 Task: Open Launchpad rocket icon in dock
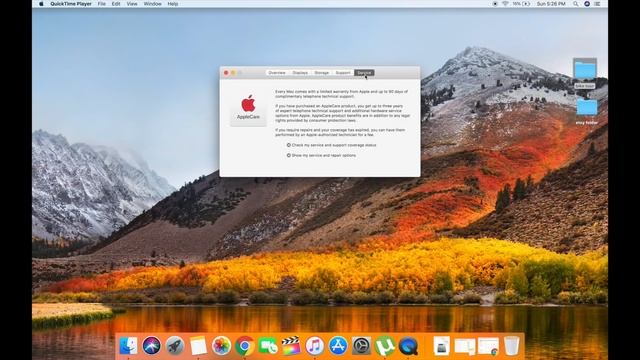pos(175,346)
